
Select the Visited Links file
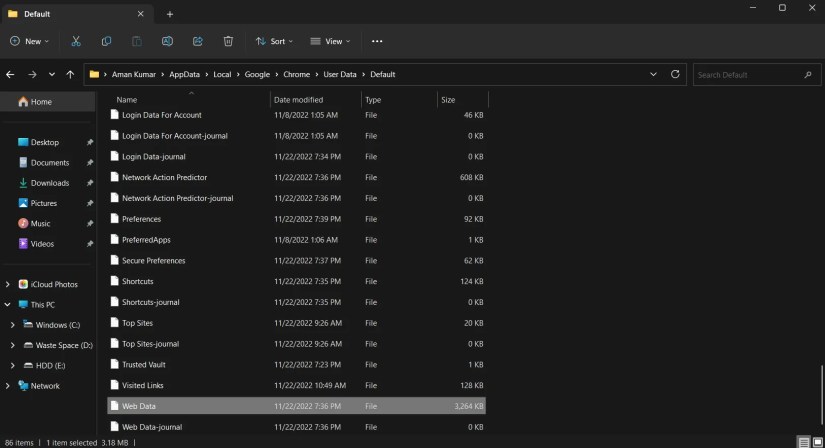pos(296,385)
